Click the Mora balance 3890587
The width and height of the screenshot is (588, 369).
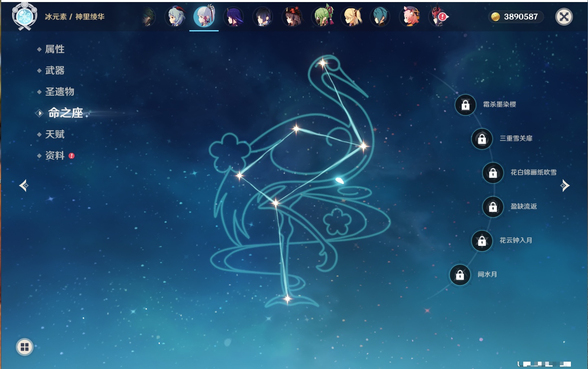(x=521, y=17)
